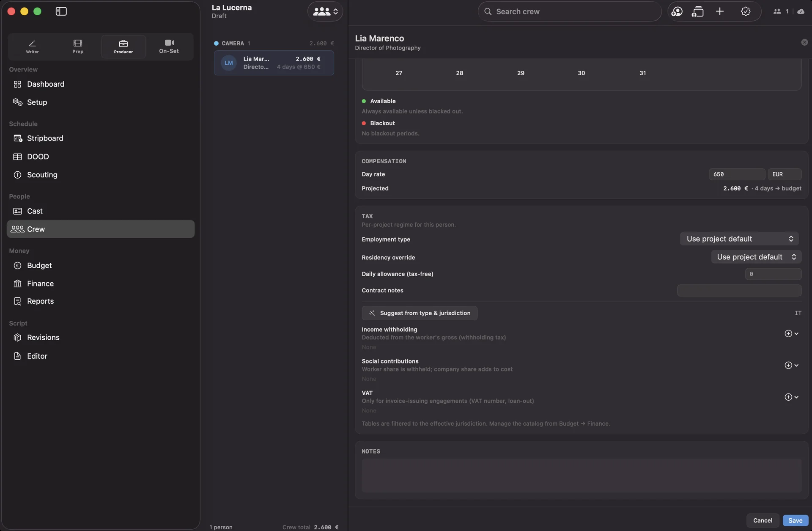Image resolution: width=812 pixels, height=531 pixels.
Task: Save the crew member changes
Action: click(795, 520)
